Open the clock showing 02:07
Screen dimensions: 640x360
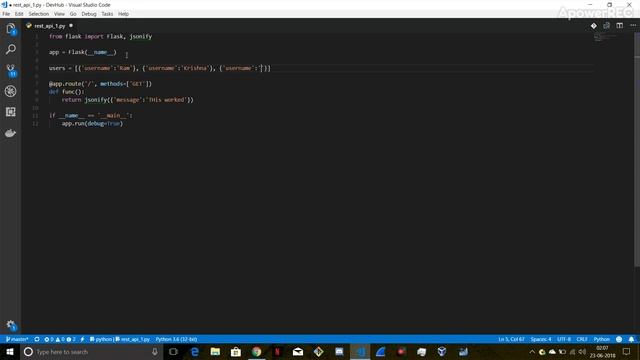602,352
